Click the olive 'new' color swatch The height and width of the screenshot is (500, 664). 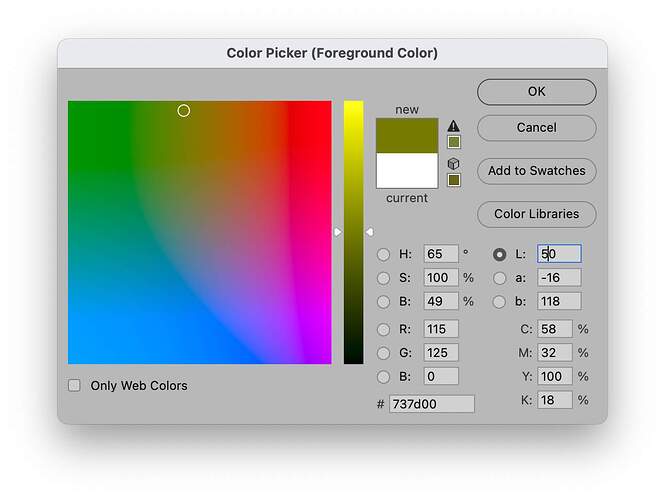coord(407,135)
